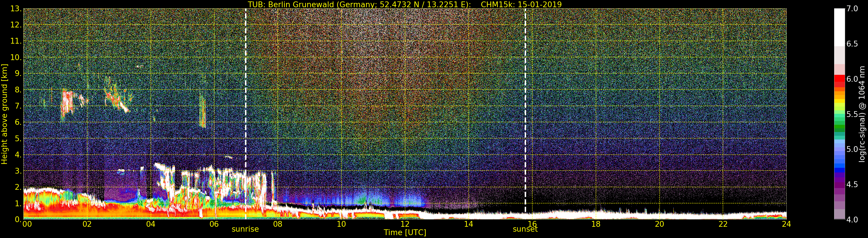Click the y-axis tick label 6.
The image size is (868, 238).
(18, 122)
